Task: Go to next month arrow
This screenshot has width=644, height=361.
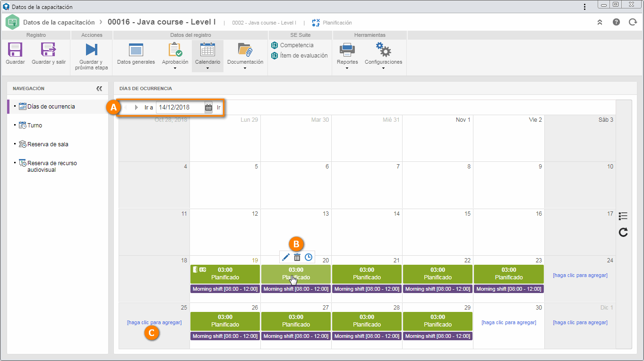Action: click(137, 107)
